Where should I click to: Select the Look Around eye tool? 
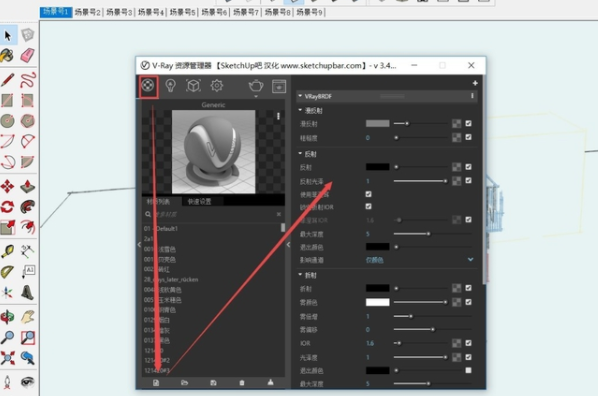point(27,382)
